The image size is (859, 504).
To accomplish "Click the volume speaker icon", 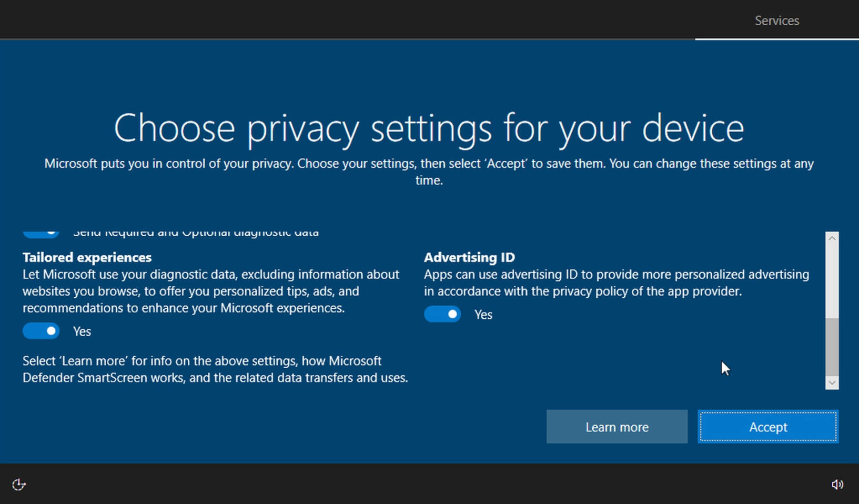I will click(x=837, y=484).
